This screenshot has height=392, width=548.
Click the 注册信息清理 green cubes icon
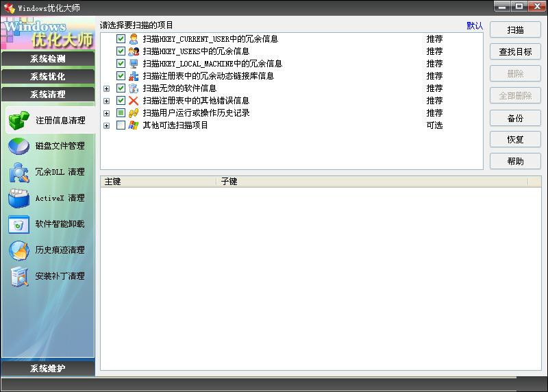18,121
